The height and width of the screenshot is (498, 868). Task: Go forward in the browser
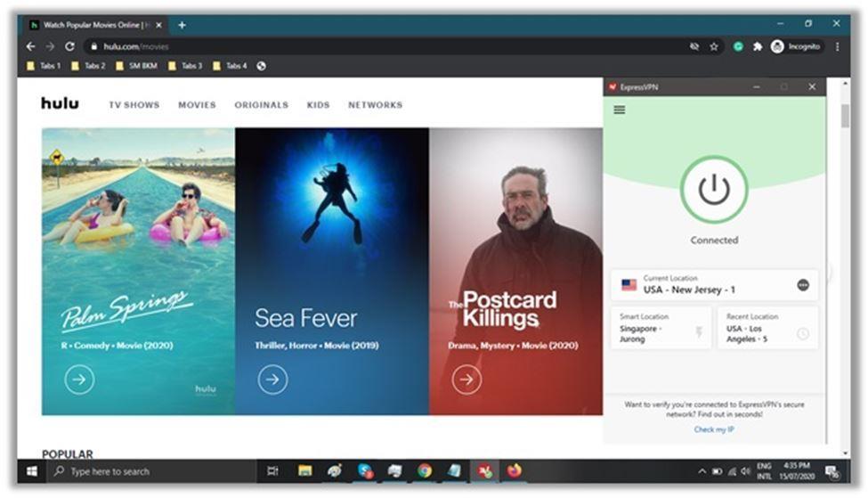(50, 46)
